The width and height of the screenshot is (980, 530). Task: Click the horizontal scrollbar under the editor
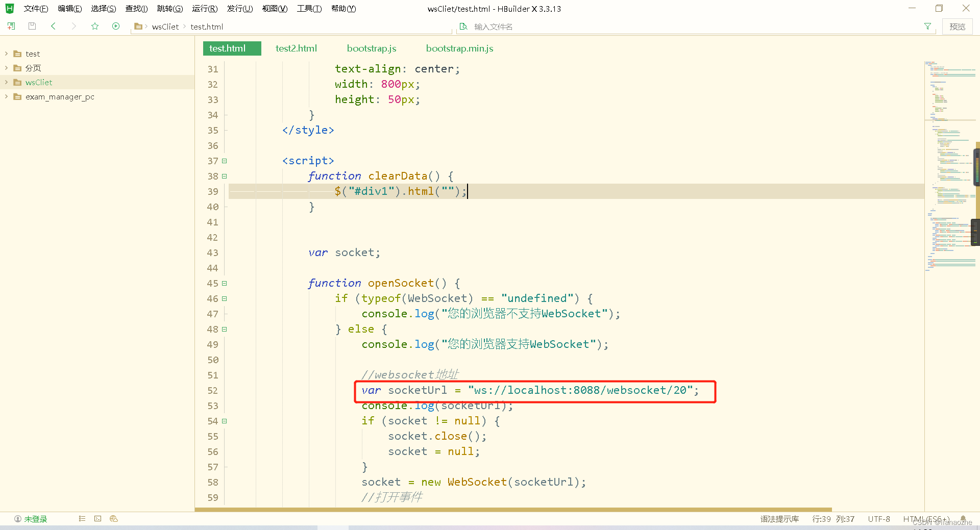(x=513, y=509)
